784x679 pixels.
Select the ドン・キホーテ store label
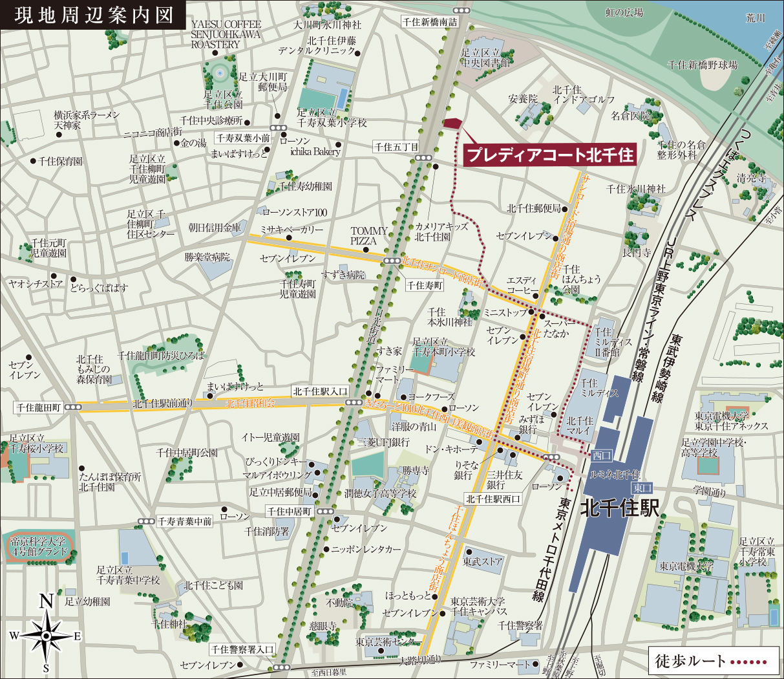(451, 449)
